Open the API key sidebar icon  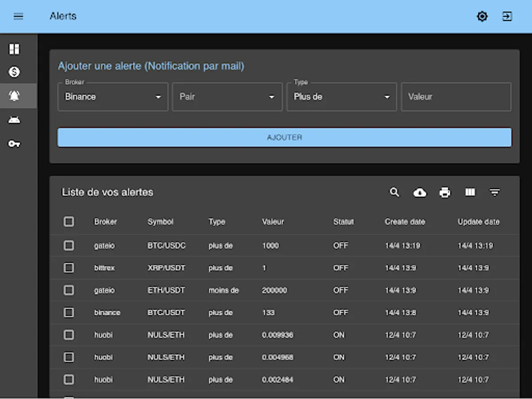coord(14,144)
